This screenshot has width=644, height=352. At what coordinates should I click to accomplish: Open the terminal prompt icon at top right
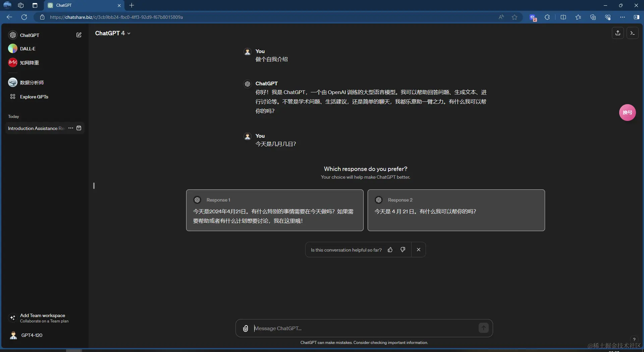(633, 33)
